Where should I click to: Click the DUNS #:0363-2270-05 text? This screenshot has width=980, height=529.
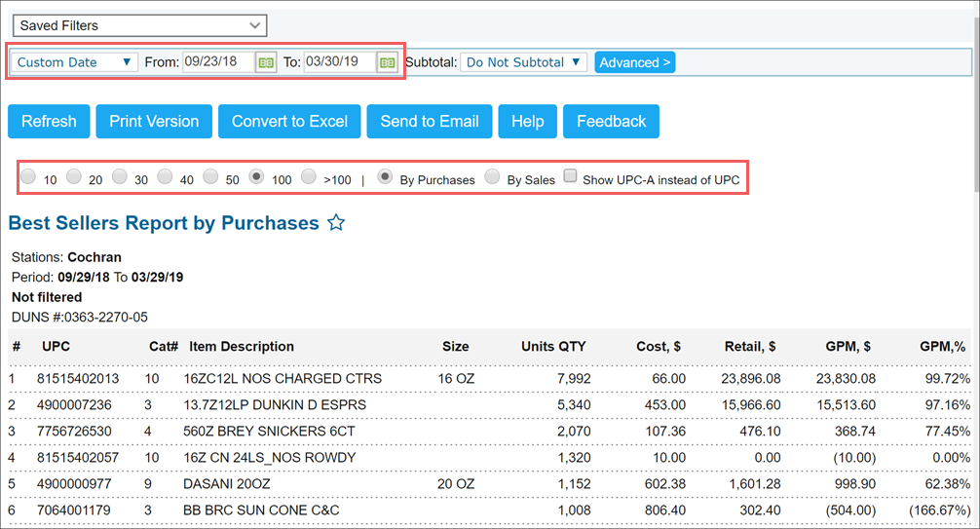[x=79, y=317]
